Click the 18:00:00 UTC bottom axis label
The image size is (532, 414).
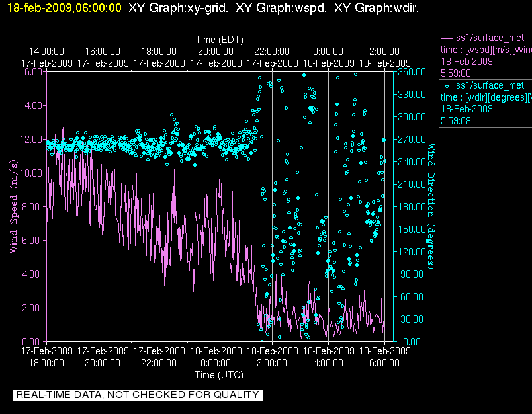coord(46,363)
